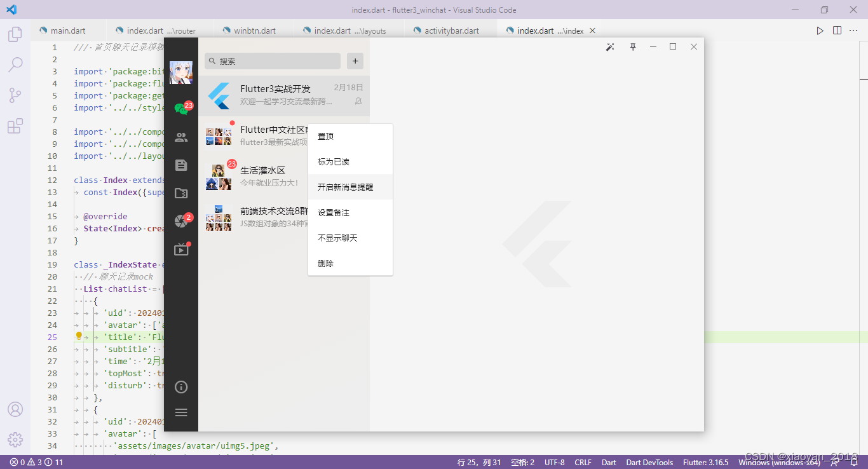This screenshot has height=469, width=868.
Task: Change line ending via CRLF
Action: point(583,462)
